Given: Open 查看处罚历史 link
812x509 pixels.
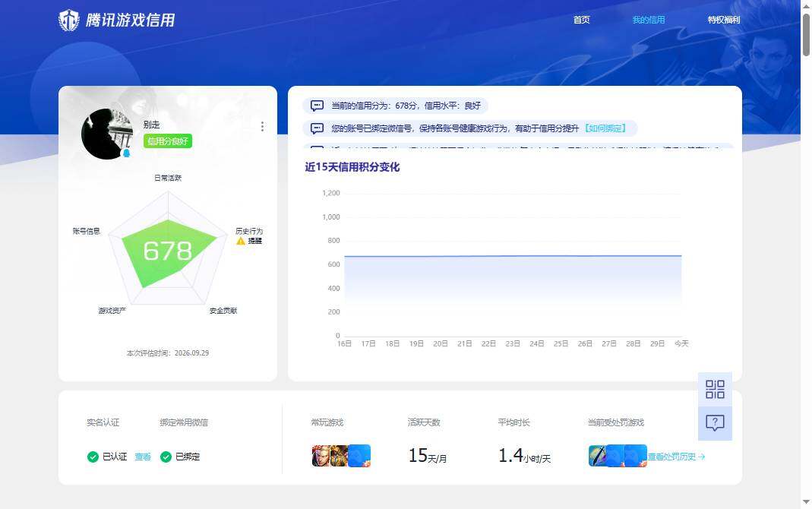Looking at the screenshot, I should 676,457.
